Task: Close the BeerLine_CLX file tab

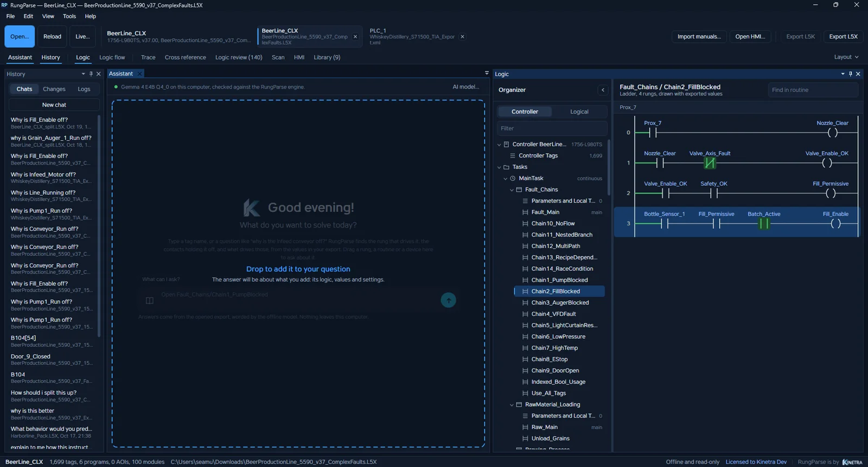Action: (355, 37)
